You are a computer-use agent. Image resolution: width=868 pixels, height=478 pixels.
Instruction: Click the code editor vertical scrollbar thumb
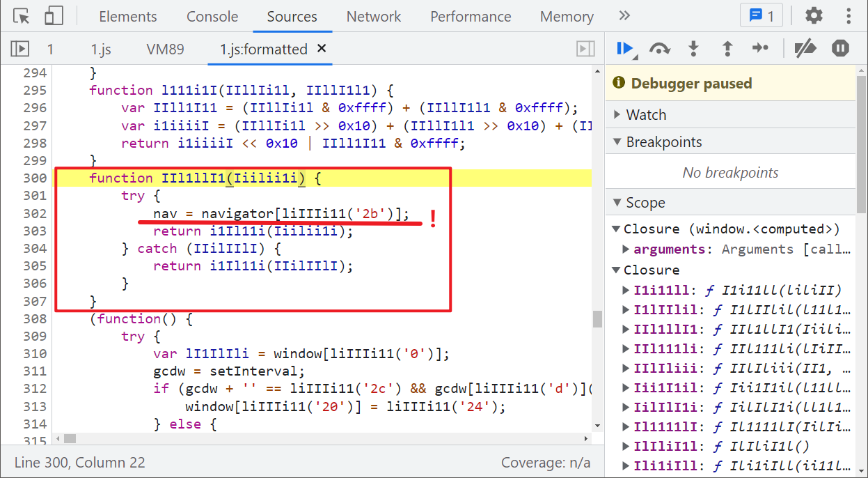point(597,319)
